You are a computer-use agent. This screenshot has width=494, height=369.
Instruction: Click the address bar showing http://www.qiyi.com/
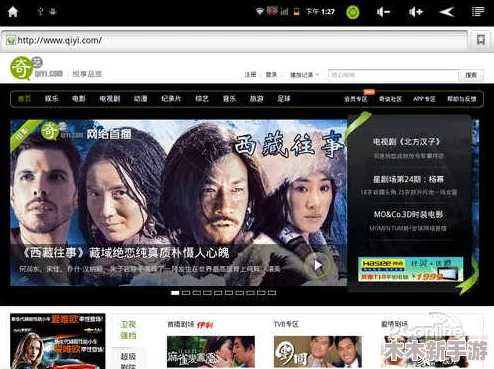point(234,40)
